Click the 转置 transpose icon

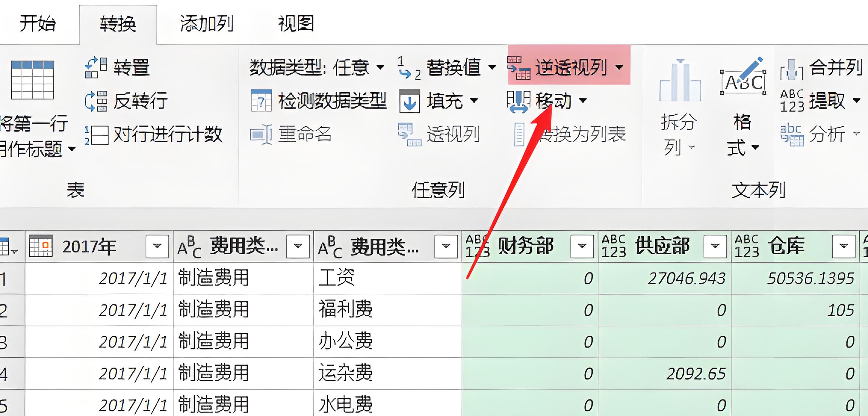[96, 68]
